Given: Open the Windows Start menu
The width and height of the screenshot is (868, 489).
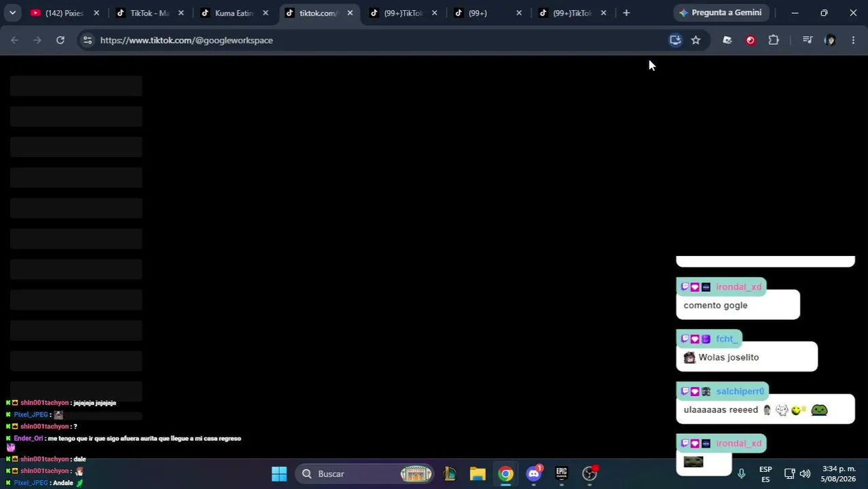Looking at the screenshot, I should click(279, 473).
